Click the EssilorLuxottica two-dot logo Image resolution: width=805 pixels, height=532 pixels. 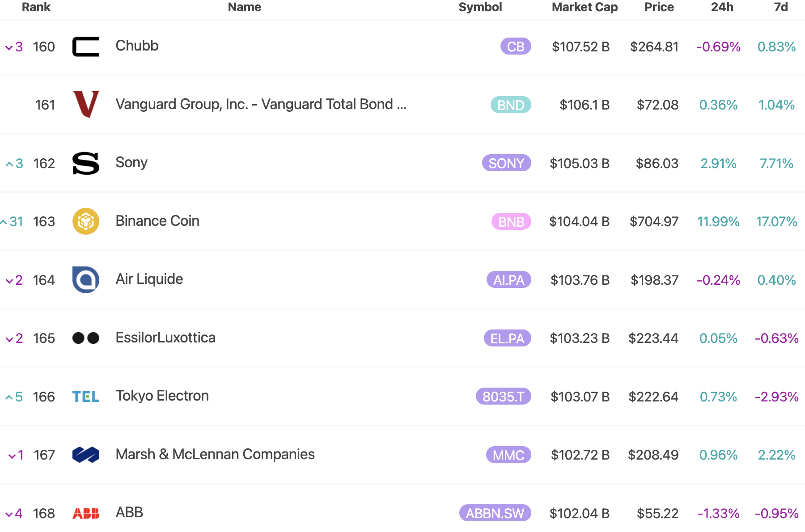pos(86,338)
